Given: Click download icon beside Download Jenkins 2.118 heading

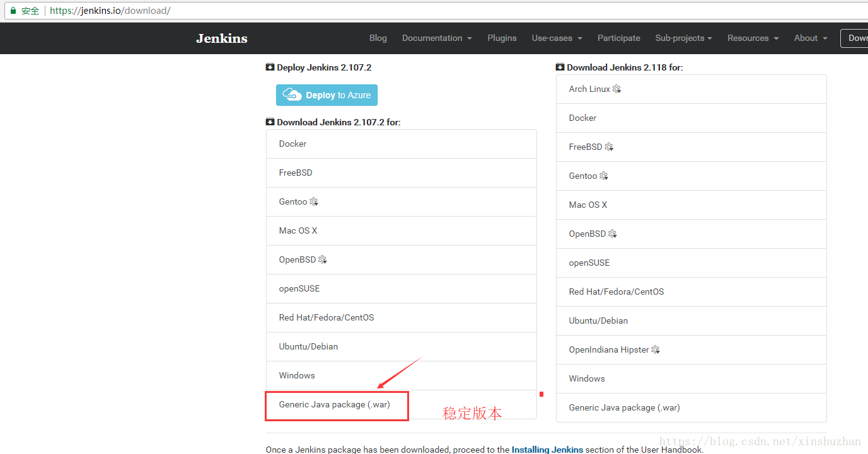Looking at the screenshot, I should 560,67.
